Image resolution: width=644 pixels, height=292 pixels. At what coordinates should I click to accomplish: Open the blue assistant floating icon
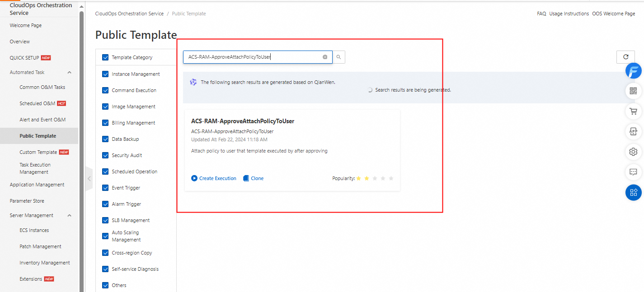point(633,71)
